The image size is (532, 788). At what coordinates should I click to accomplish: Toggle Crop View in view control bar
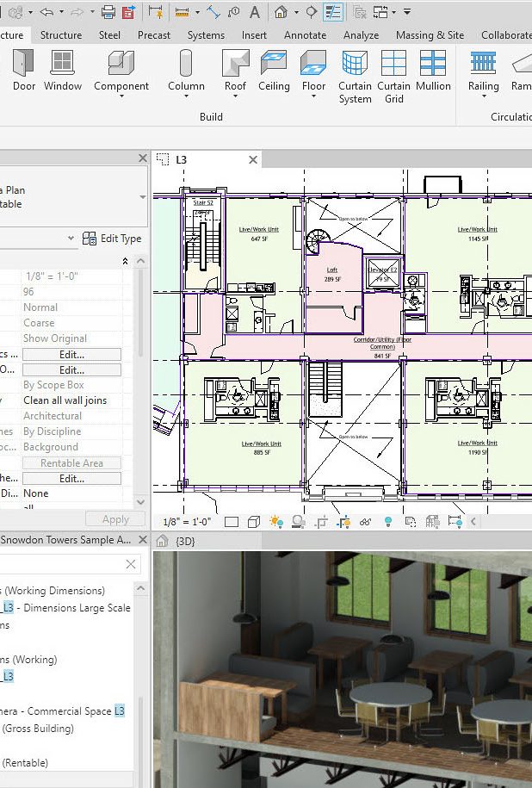coord(321,521)
